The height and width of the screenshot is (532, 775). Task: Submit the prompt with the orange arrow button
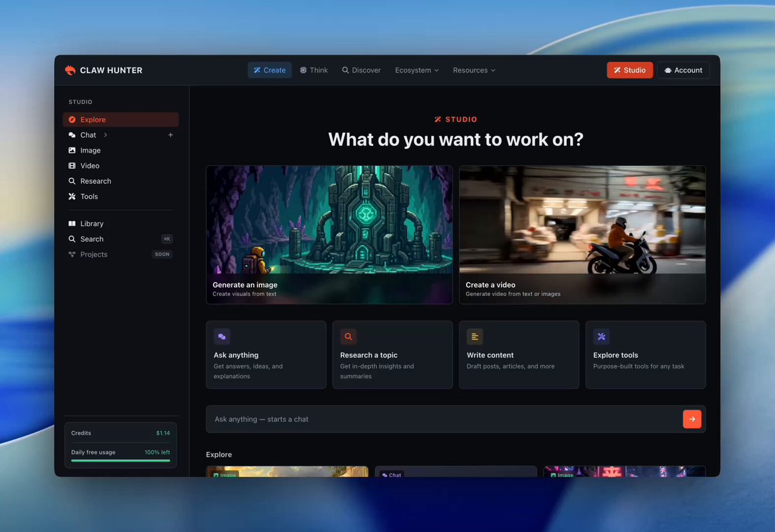[x=692, y=420]
